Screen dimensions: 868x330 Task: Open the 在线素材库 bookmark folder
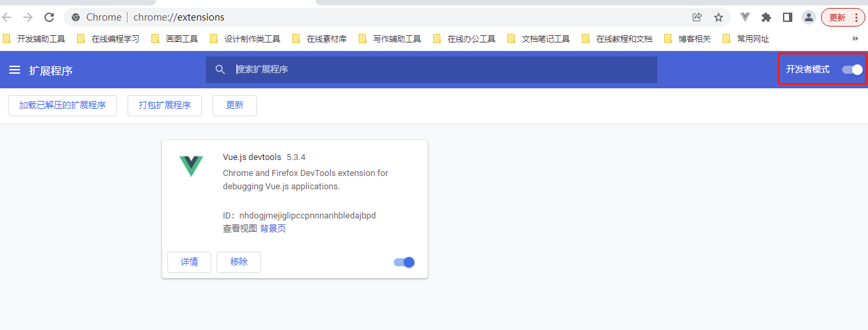coord(319,39)
